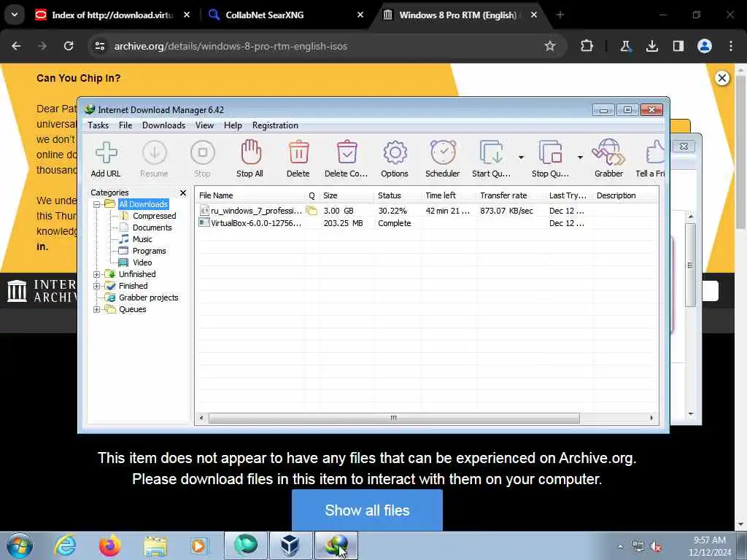This screenshot has height=560, width=747.
Task: Open browser extensions puzzle icon
Action: (587, 46)
